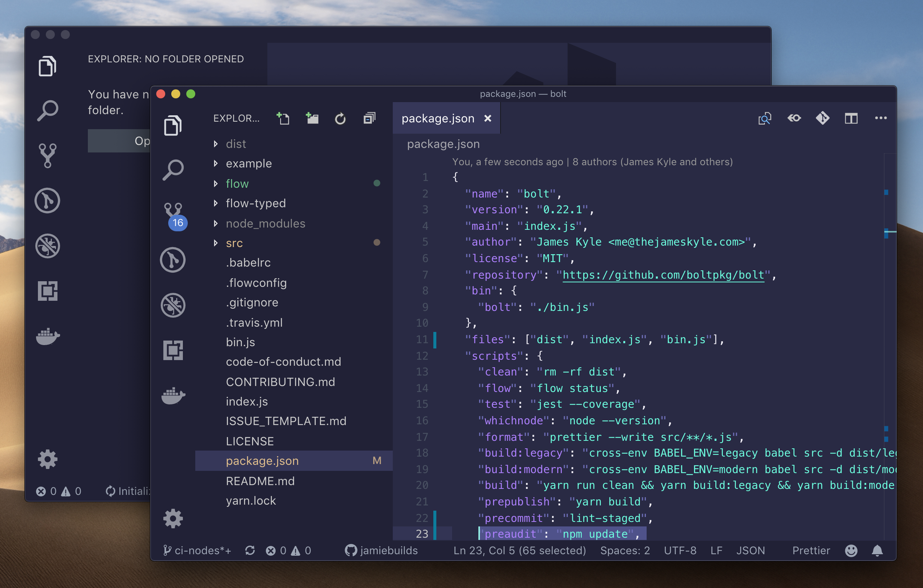Open the GitHub bolt repository link

pyautogui.click(x=663, y=275)
